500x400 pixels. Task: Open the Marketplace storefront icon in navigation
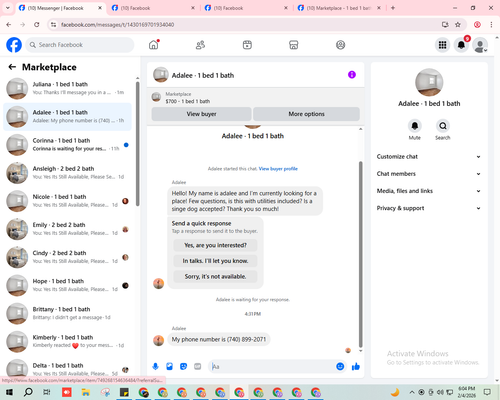(294, 45)
